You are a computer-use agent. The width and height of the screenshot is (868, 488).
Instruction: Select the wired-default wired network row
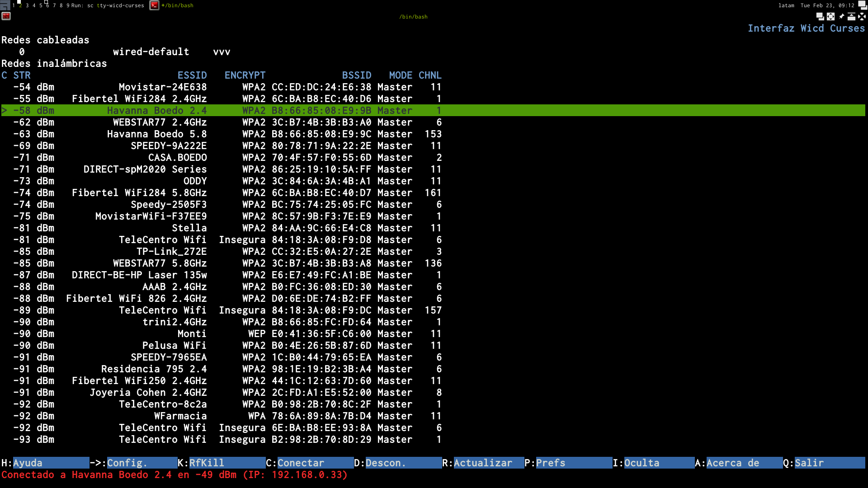[433, 52]
